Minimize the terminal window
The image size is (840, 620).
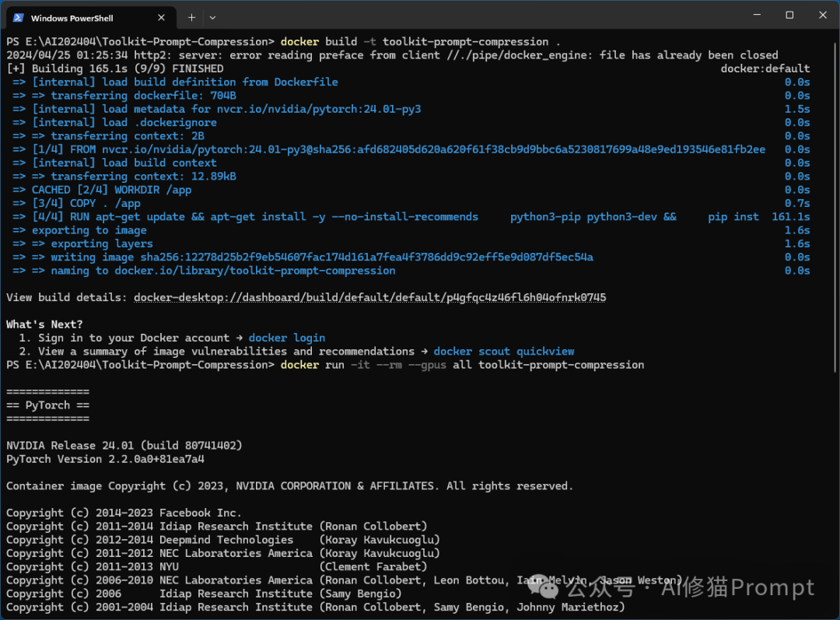coord(754,15)
